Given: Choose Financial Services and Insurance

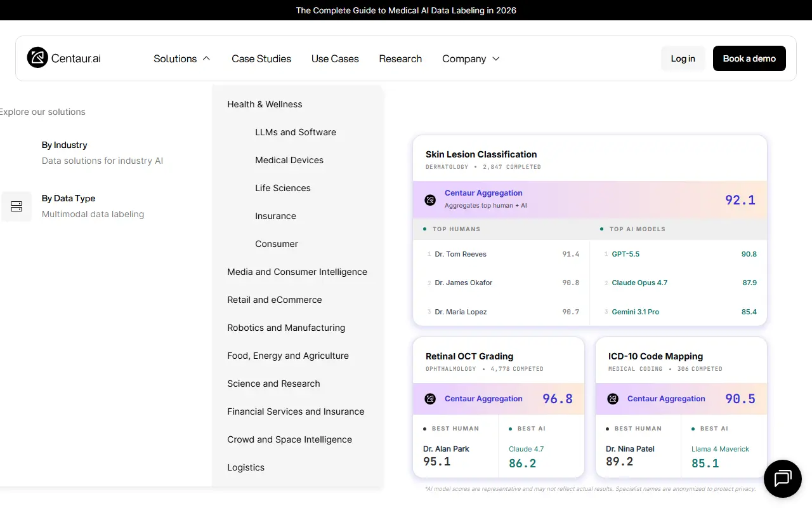Looking at the screenshot, I should (x=296, y=411).
